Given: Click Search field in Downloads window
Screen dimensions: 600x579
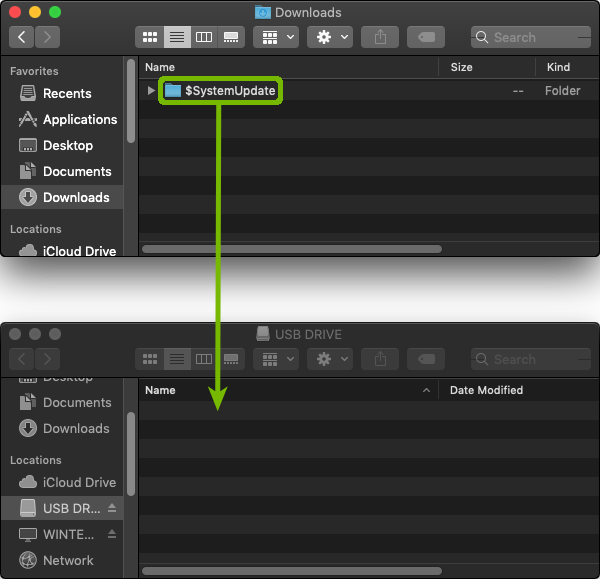Looking at the screenshot, I should (x=531, y=37).
